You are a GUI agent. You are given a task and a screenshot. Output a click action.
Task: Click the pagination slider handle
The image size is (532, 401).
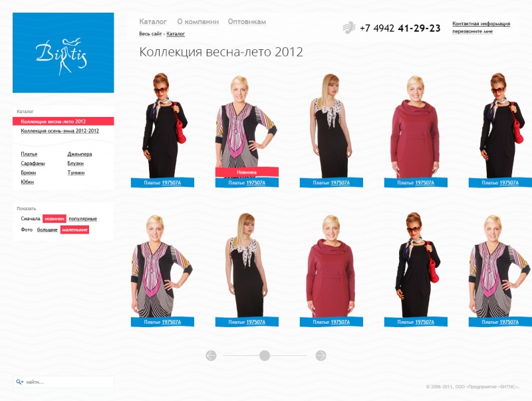click(265, 356)
